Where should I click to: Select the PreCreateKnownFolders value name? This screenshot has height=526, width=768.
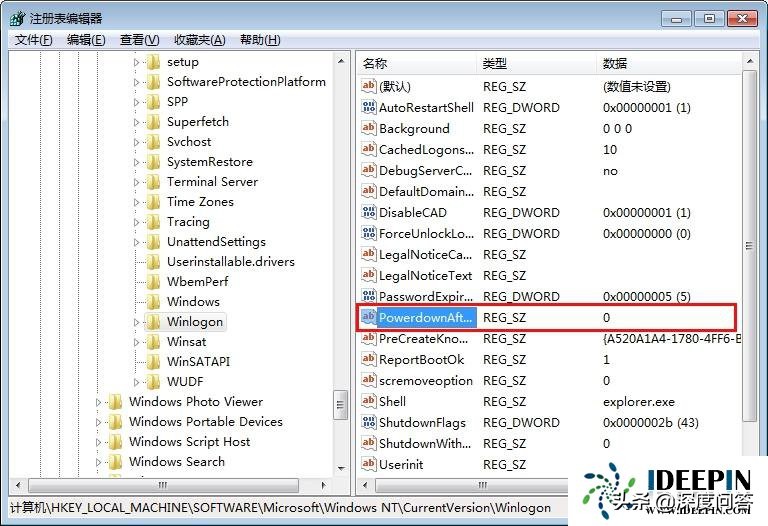pos(423,338)
